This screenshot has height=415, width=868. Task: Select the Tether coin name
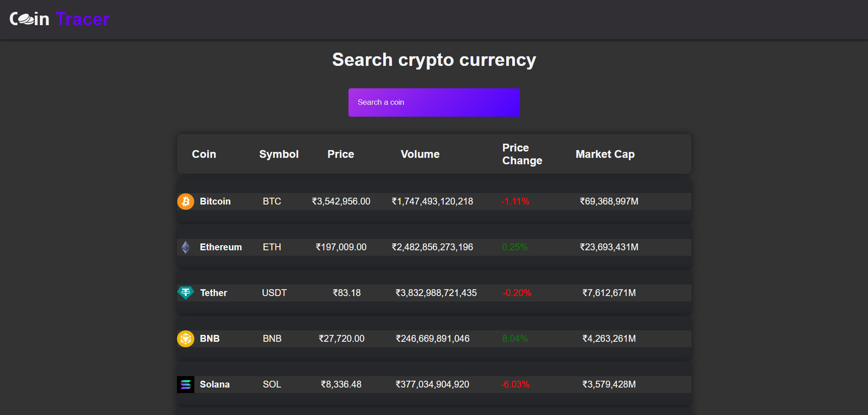tap(214, 293)
